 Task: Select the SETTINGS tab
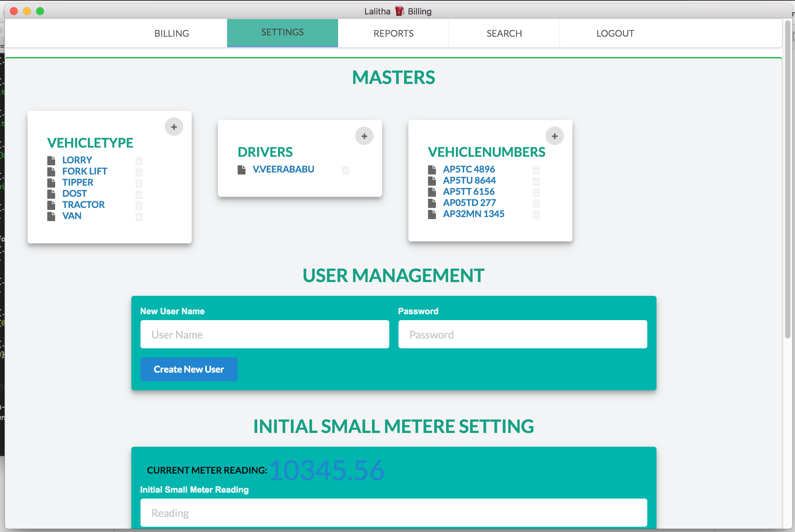282,32
